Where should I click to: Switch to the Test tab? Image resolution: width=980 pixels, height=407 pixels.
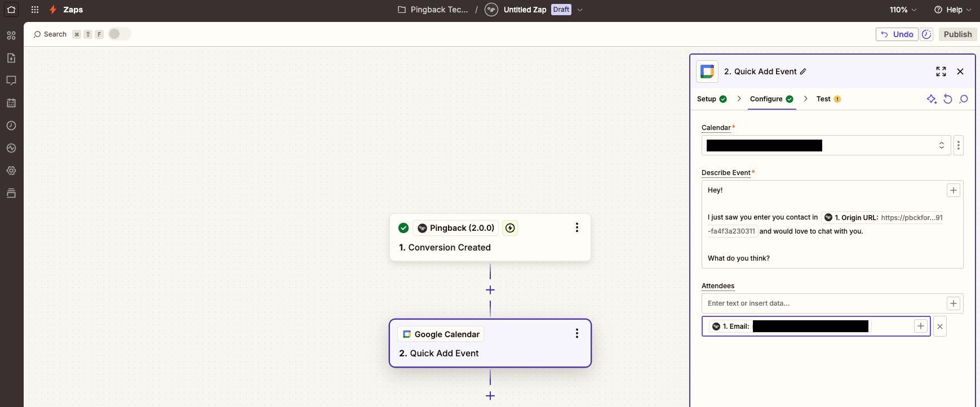click(828, 99)
